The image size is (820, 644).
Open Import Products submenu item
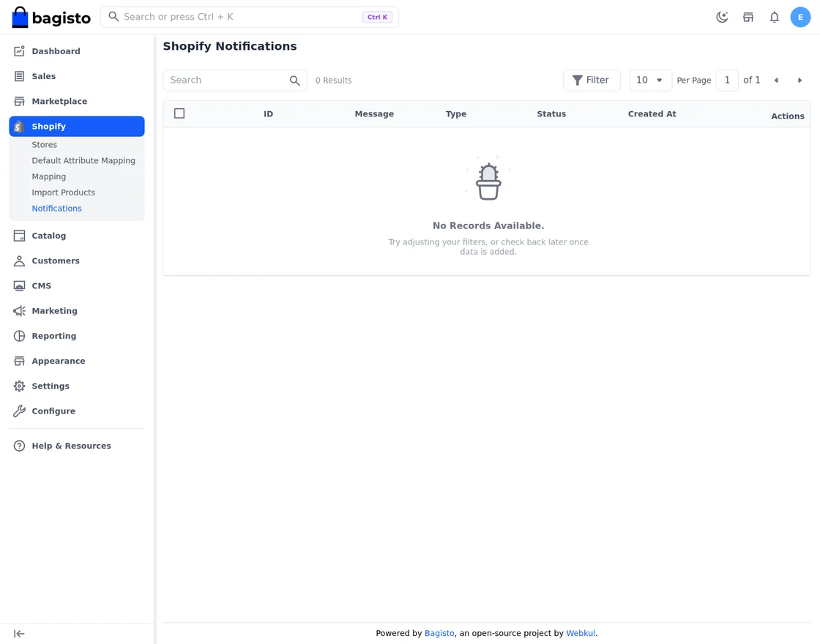63,192
